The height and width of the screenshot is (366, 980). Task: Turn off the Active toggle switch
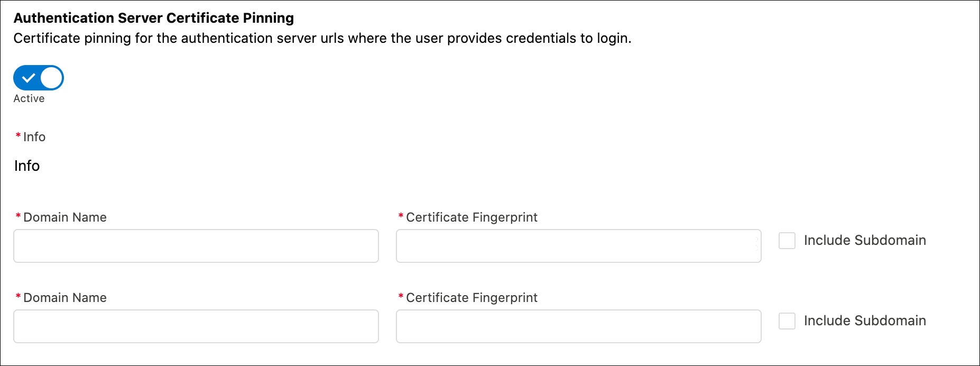click(x=38, y=78)
